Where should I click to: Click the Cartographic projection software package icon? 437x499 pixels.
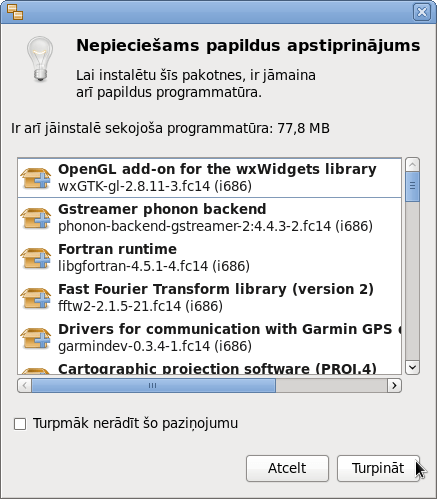coord(36,371)
